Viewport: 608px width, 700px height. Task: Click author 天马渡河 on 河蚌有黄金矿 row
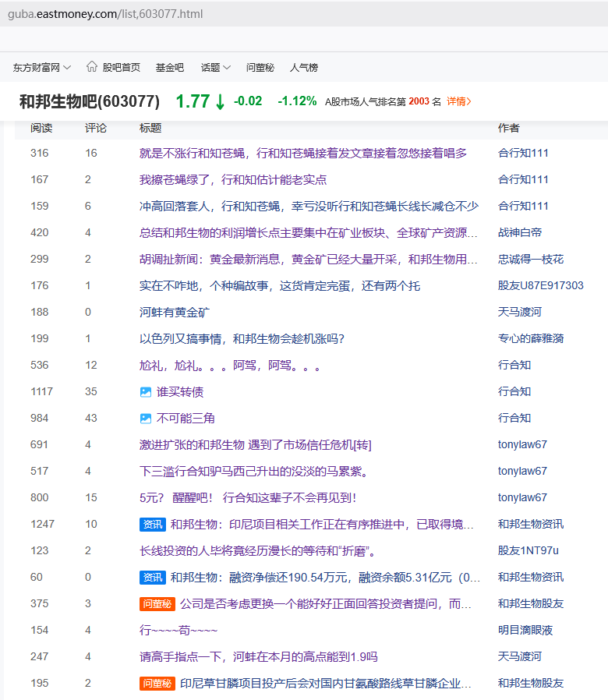pyautogui.click(x=520, y=312)
